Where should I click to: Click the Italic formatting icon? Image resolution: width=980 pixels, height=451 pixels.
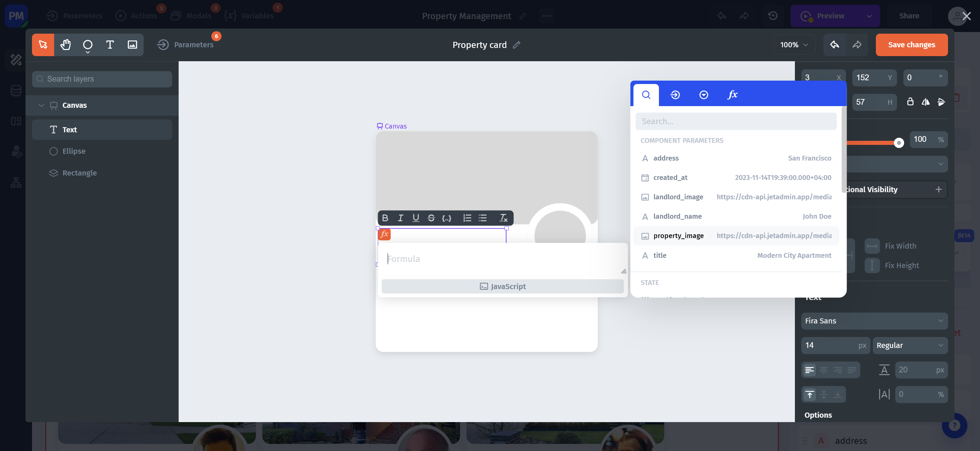[400, 218]
